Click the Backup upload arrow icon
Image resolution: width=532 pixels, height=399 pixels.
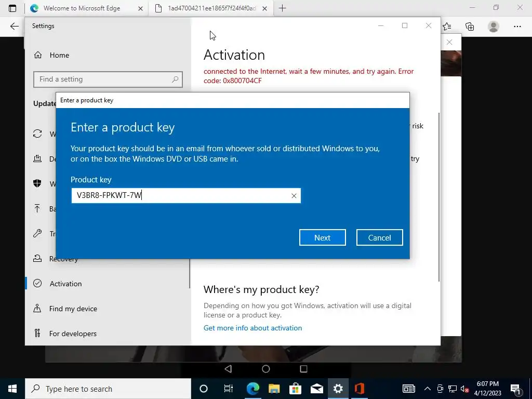pyautogui.click(x=37, y=208)
